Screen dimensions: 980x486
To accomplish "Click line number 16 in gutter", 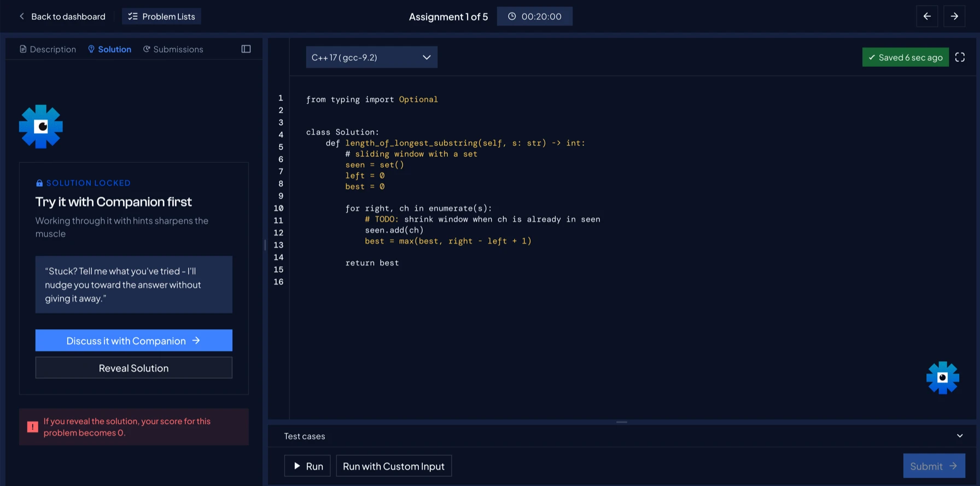I will pos(278,282).
